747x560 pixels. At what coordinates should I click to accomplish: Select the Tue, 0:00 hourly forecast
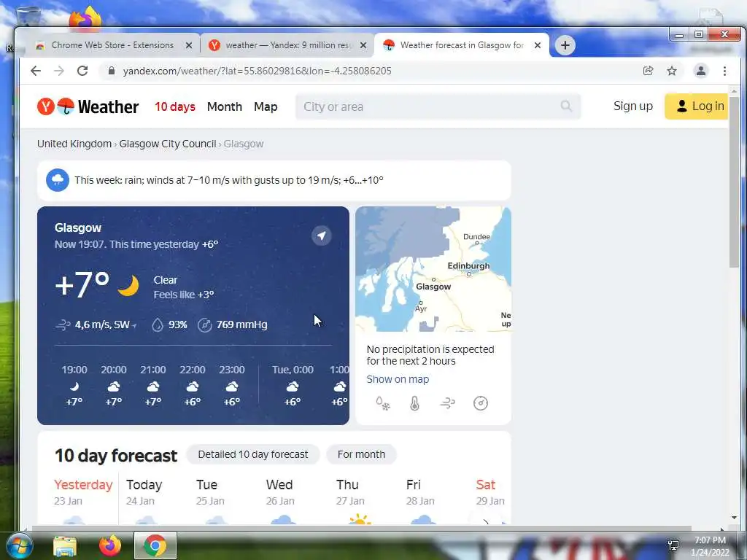point(293,385)
